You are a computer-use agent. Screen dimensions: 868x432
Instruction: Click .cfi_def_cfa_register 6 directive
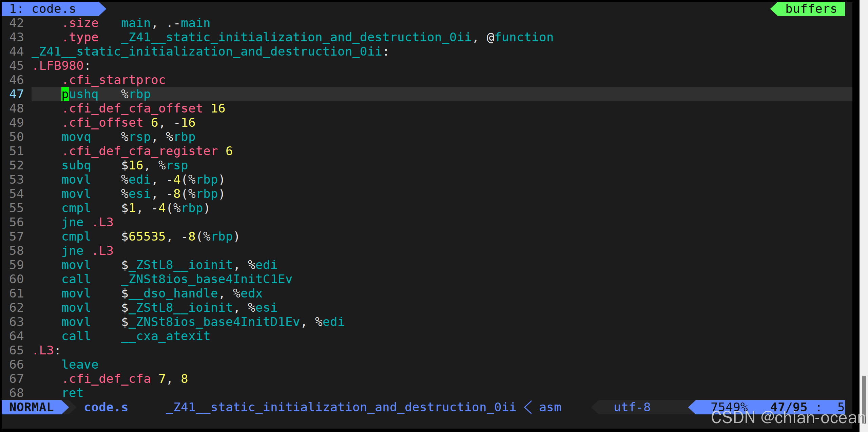(x=147, y=151)
